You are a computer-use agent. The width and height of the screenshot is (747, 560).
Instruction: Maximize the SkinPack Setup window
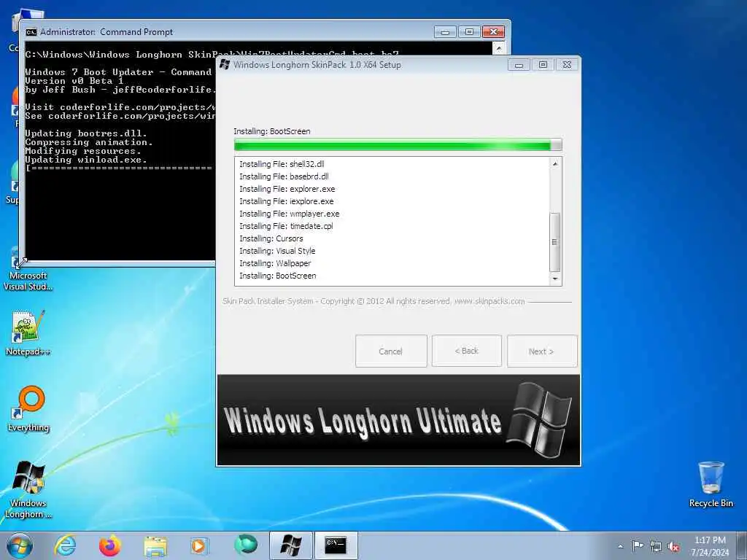(x=543, y=65)
